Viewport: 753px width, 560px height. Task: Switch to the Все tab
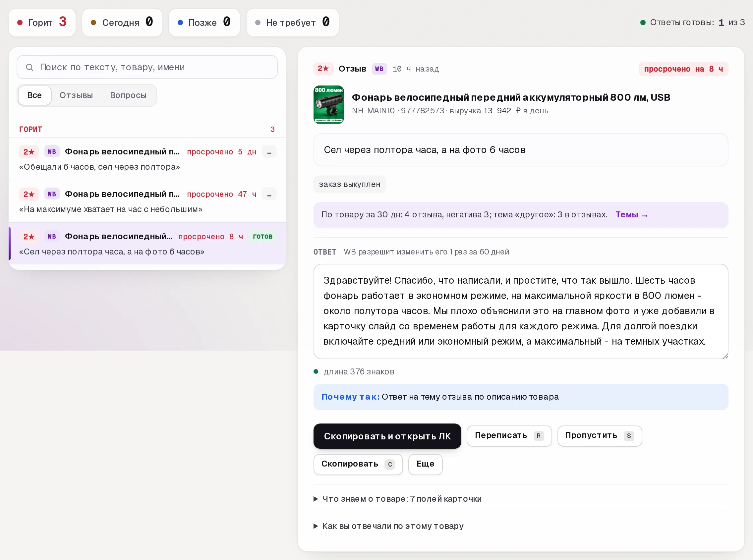(x=34, y=95)
